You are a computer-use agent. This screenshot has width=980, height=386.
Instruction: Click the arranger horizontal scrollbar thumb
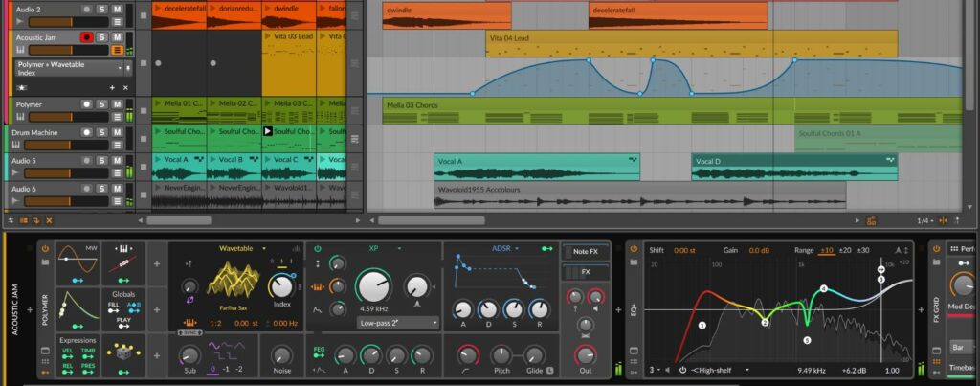pos(432,220)
